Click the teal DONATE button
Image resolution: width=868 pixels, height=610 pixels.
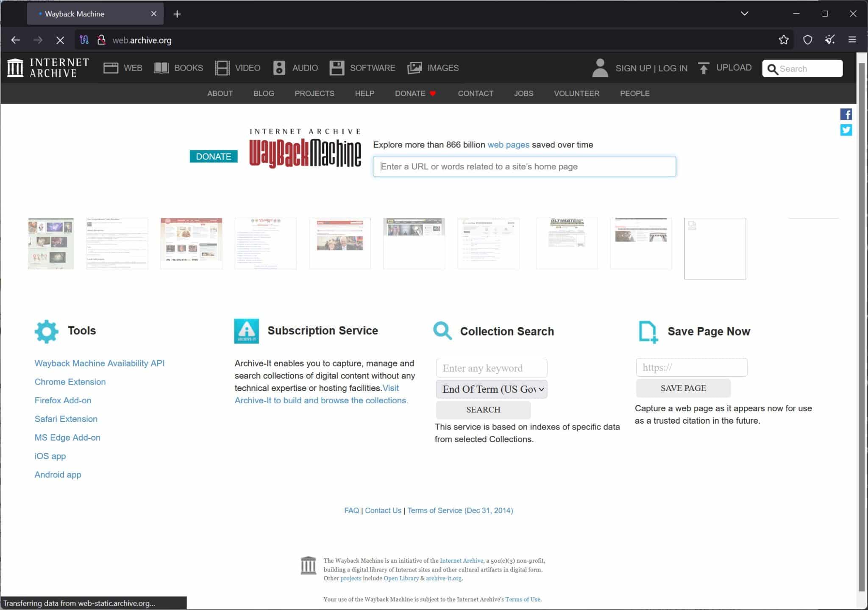[214, 156]
